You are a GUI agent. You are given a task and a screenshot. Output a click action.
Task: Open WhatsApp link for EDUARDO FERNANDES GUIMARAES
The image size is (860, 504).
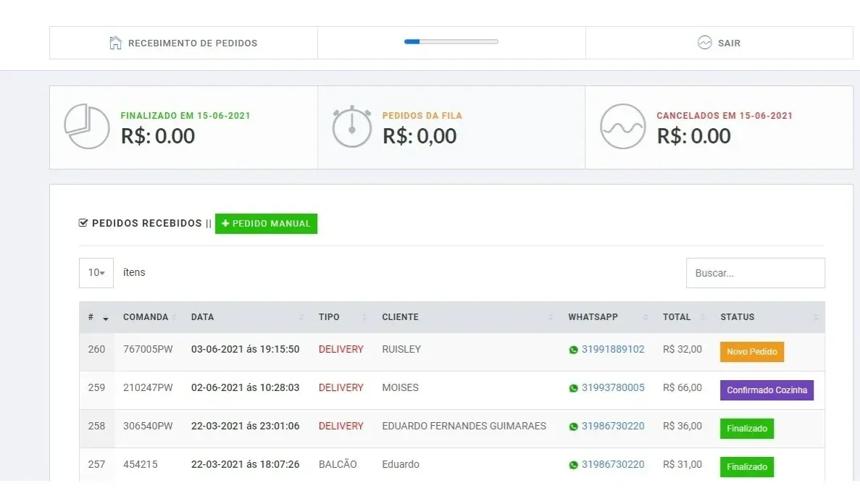tap(613, 426)
